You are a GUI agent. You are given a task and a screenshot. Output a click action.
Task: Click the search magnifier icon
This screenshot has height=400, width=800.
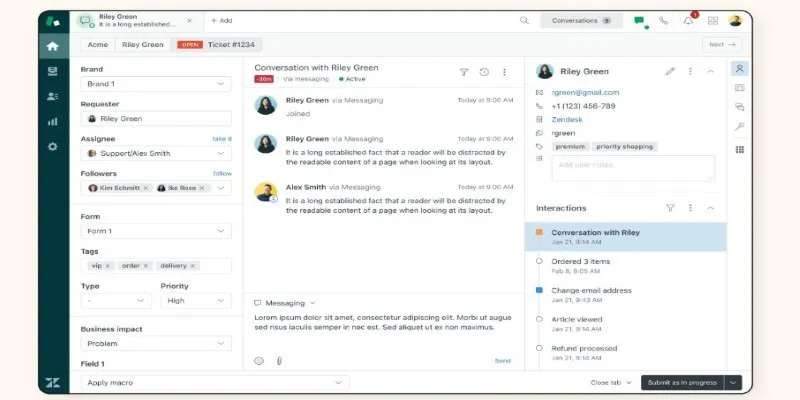(524, 21)
